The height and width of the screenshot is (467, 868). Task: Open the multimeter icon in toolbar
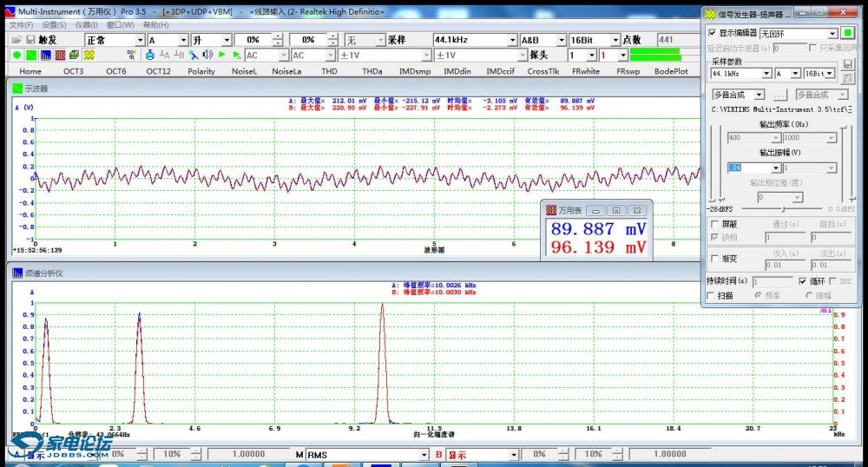point(60,55)
